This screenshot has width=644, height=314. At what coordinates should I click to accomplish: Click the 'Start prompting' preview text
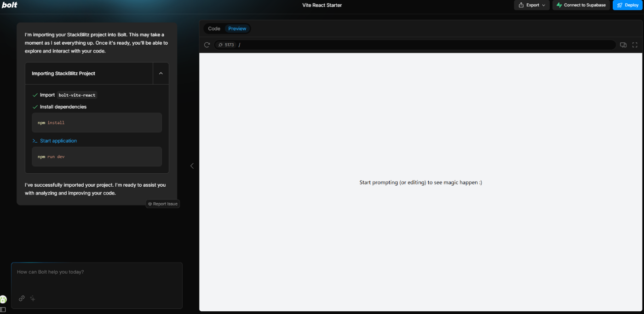(420, 183)
